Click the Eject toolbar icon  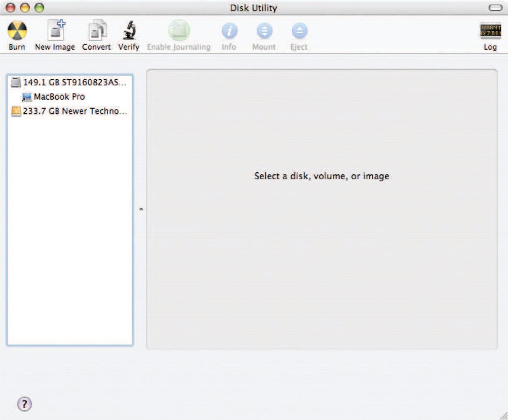point(299,31)
